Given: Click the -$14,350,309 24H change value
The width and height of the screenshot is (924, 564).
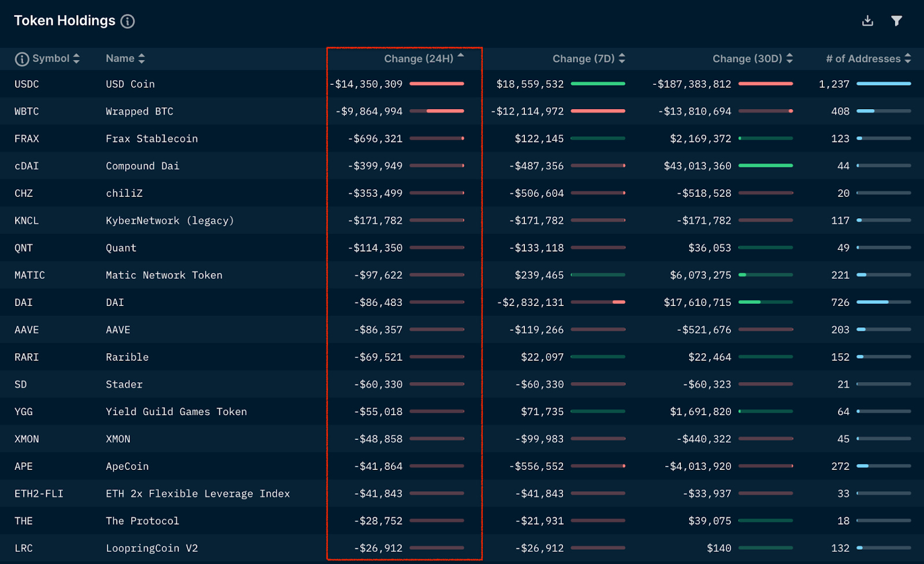Looking at the screenshot, I should 366,84.
